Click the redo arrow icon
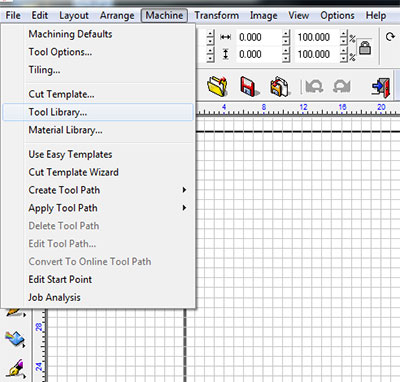 click(x=341, y=87)
